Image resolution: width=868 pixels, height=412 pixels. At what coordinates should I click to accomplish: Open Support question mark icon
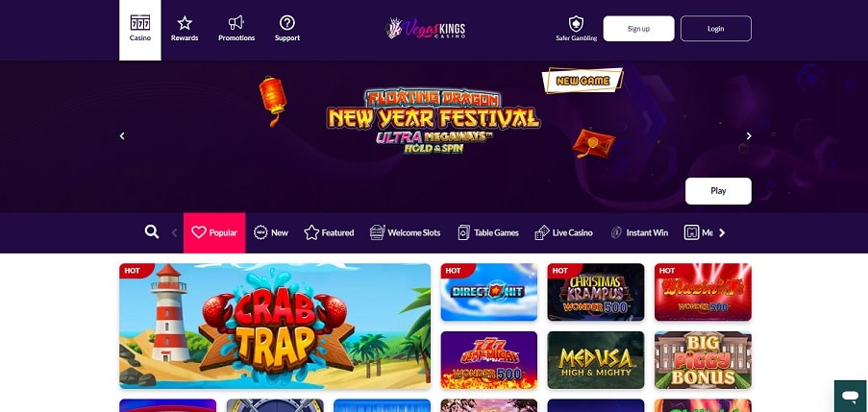click(287, 23)
